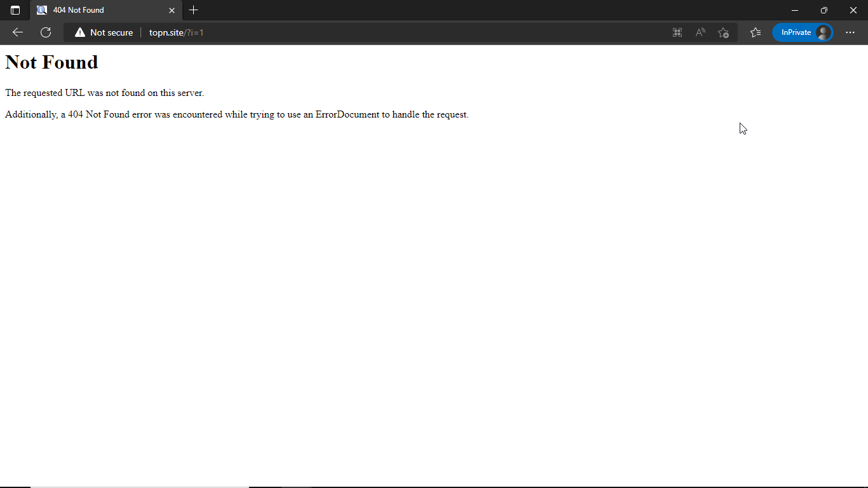Open the Favorites list
The width and height of the screenshot is (868, 488).
pyautogui.click(x=755, y=32)
